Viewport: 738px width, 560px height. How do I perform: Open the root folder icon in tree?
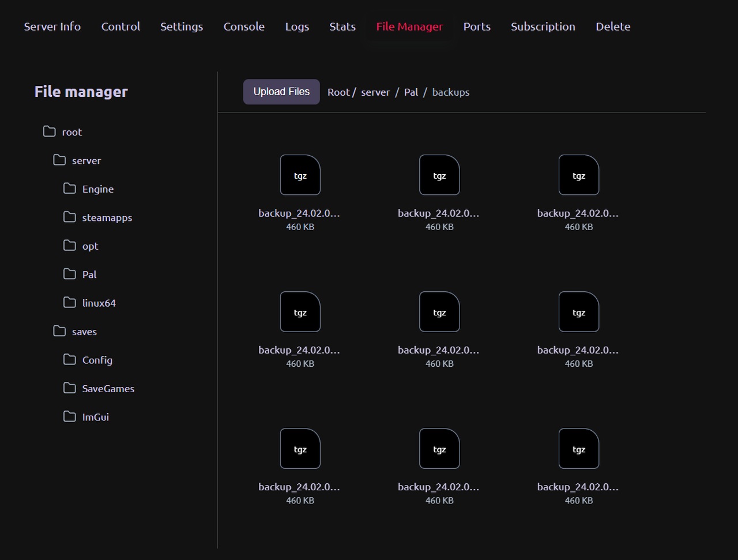(50, 131)
